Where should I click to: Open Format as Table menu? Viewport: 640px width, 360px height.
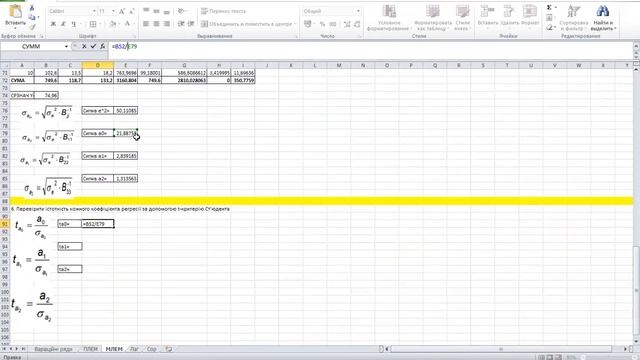click(x=433, y=18)
